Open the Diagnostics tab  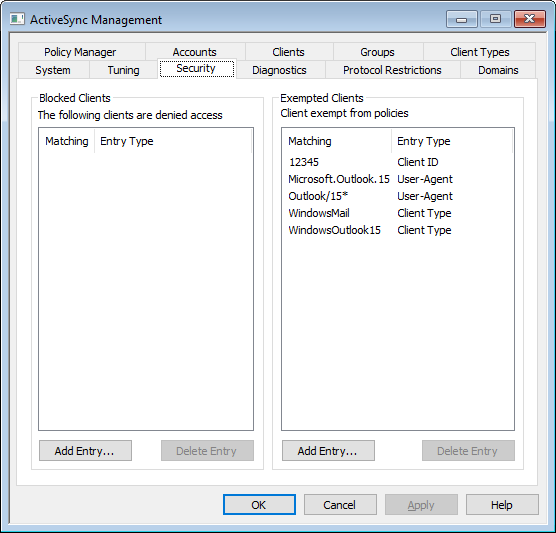(279, 70)
